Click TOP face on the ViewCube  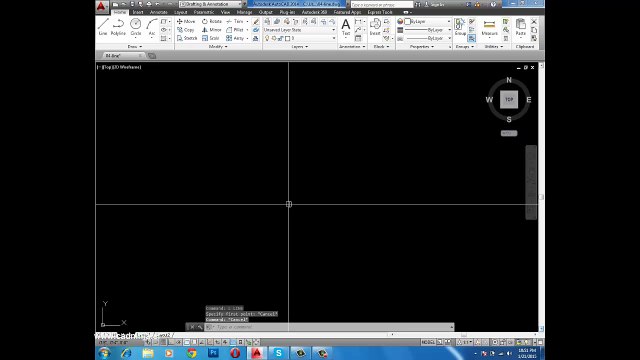pyautogui.click(x=509, y=100)
